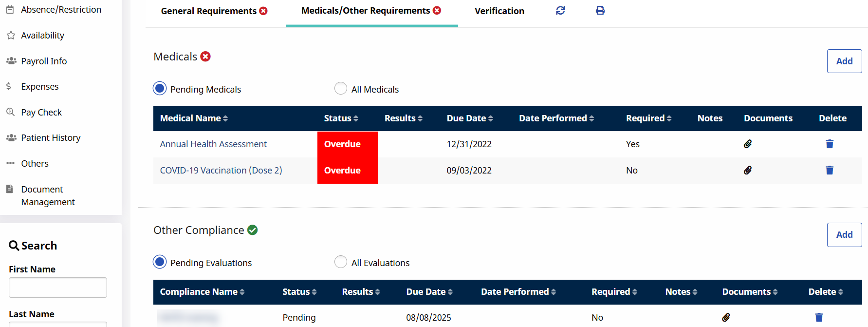The height and width of the screenshot is (327, 868).
Task: Open the Verification tab
Action: (499, 11)
